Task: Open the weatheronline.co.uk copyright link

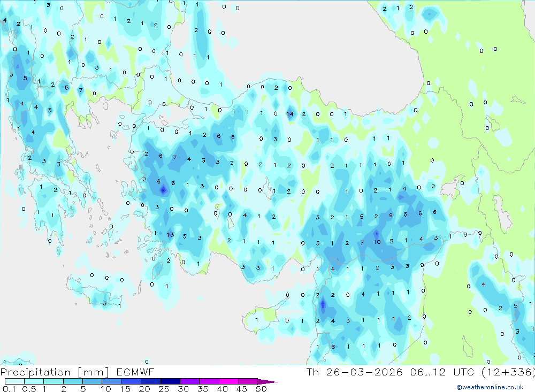Action: tap(490, 387)
